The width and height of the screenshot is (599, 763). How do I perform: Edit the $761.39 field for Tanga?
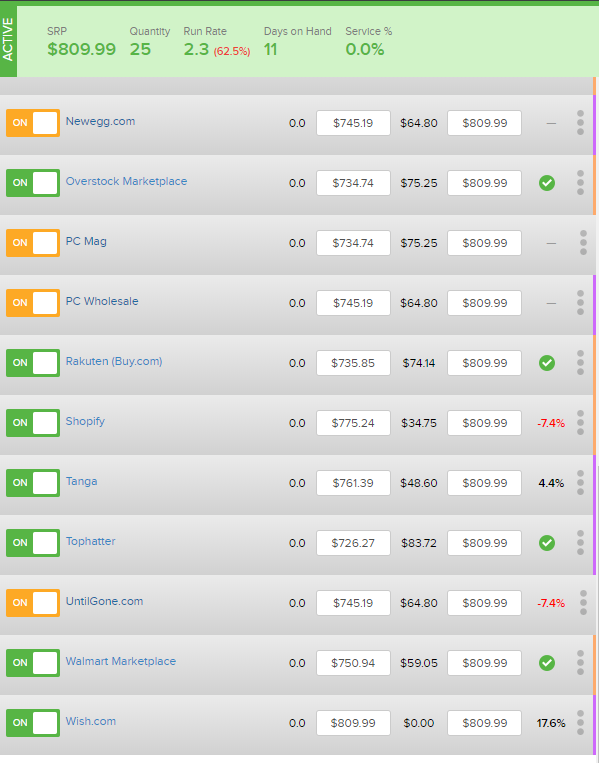point(353,483)
